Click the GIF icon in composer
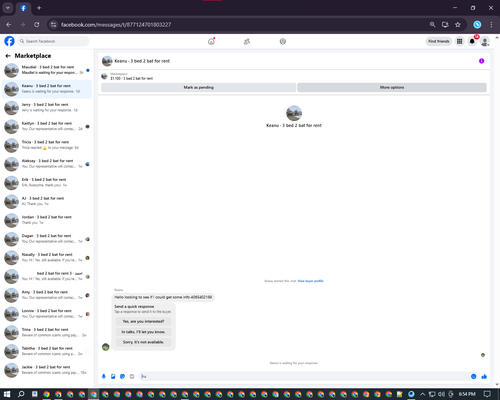This screenshot has height=400, width=500. (x=132, y=376)
